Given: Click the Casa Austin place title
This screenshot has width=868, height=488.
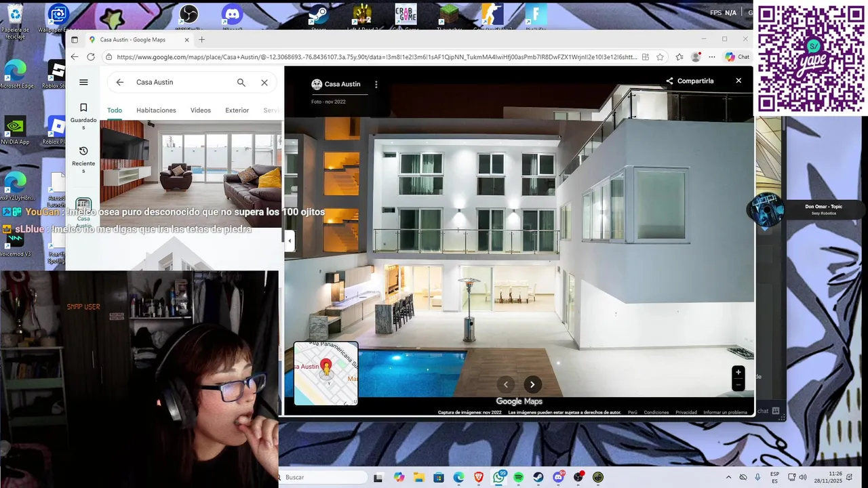Looking at the screenshot, I should 342,84.
